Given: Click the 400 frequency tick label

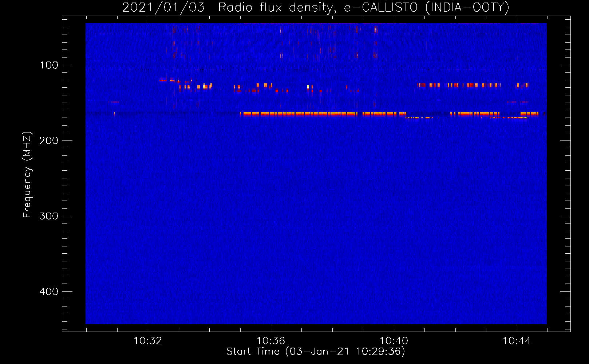Looking at the screenshot, I should [x=49, y=292].
